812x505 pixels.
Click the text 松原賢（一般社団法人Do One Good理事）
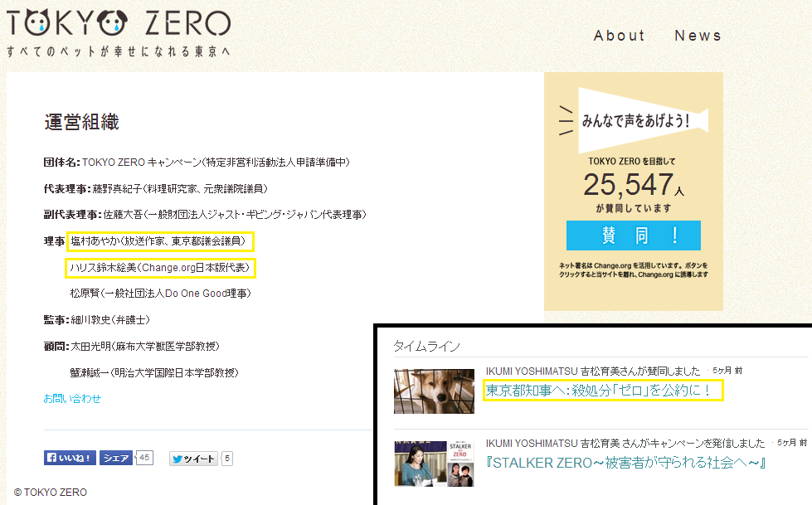pos(161,294)
